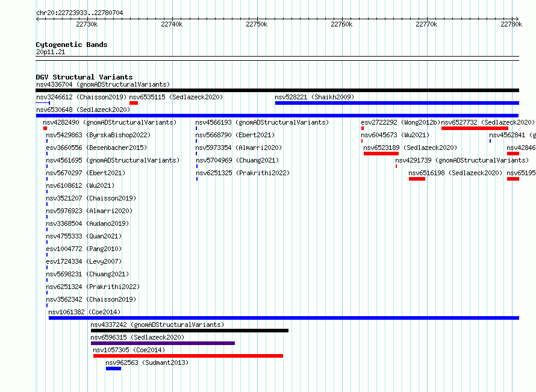Select the nsv6045673 (Wu2021) label

[395, 135]
